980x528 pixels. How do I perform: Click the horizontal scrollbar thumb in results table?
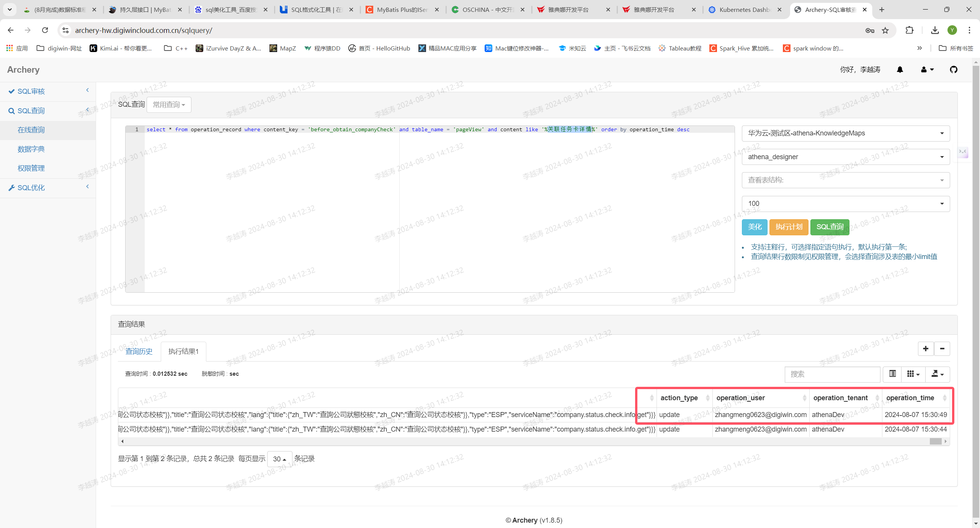pyautogui.click(x=936, y=441)
